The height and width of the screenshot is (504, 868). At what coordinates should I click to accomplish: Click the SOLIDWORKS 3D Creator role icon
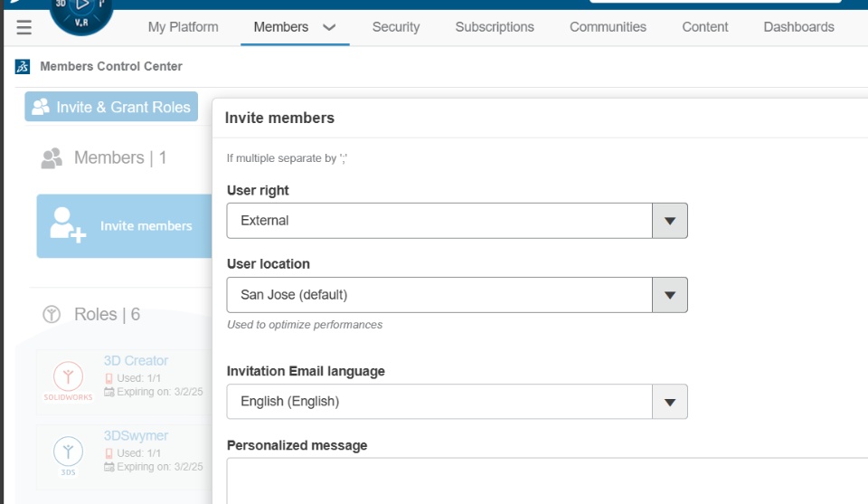point(69,377)
